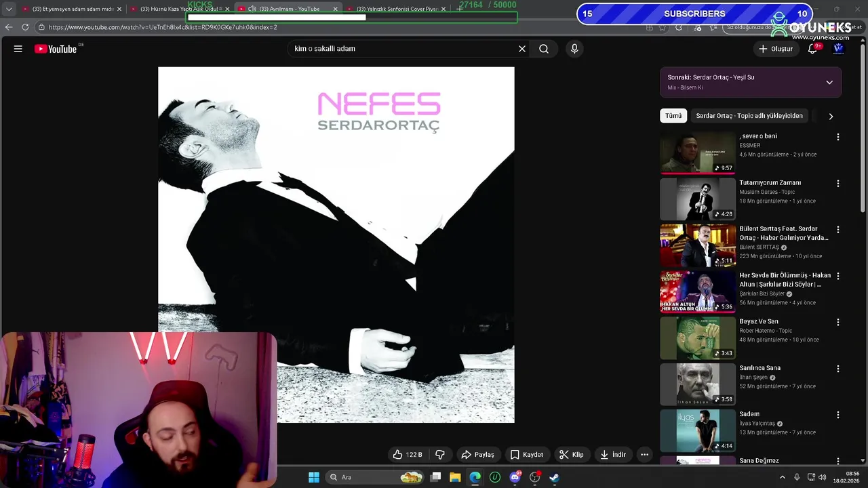Open Müslüm Gürses 'Tutamıyorum Zamanı' thumbnail
This screenshot has height=488, width=868.
[x=697, y=199]
